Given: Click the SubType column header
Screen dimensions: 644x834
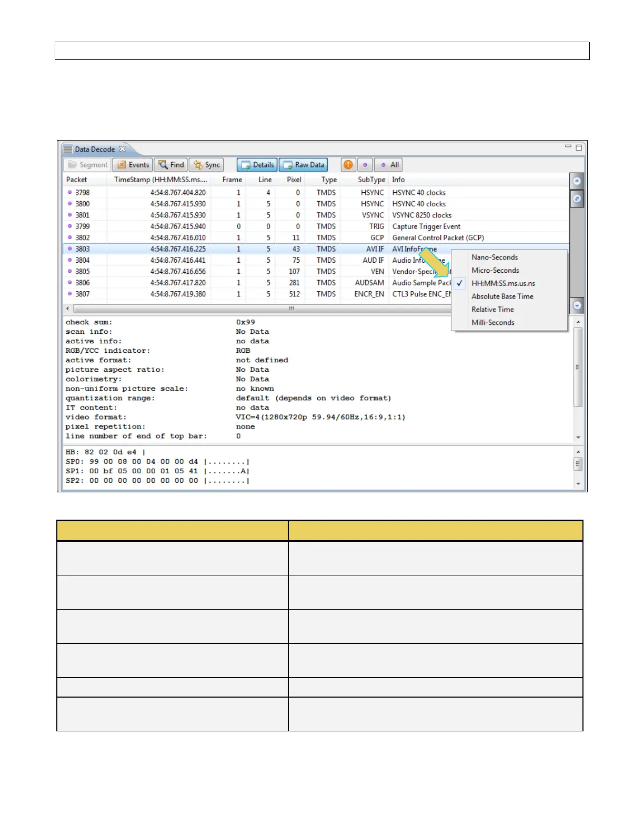Looking at the screenshot, I should [371, 180].
